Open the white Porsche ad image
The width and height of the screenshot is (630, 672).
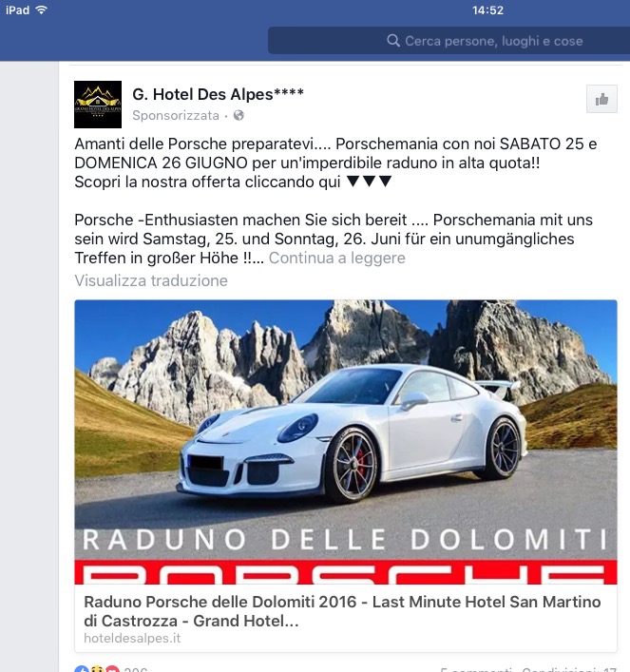tap(346, 442)
